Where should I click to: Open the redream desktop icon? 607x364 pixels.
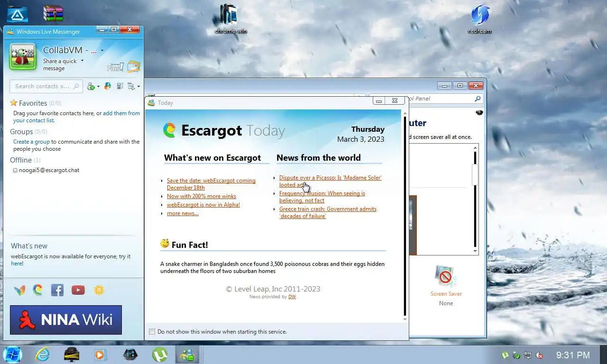click(479, 19)
